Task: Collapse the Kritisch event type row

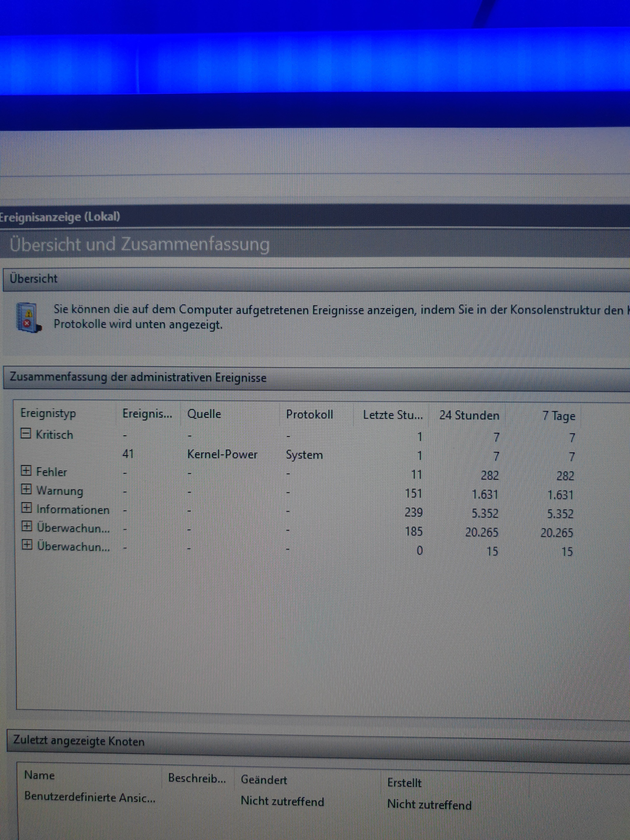Action: click(25, 433)
